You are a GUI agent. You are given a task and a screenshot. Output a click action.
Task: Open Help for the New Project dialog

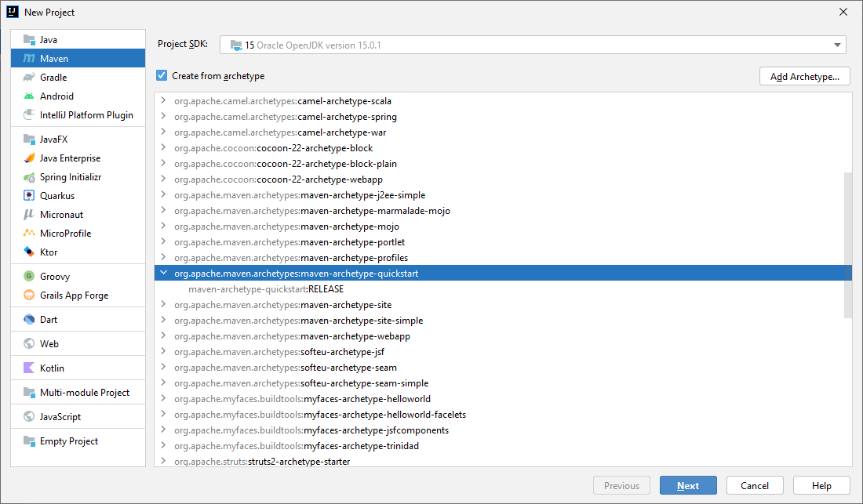click(821, 484)
